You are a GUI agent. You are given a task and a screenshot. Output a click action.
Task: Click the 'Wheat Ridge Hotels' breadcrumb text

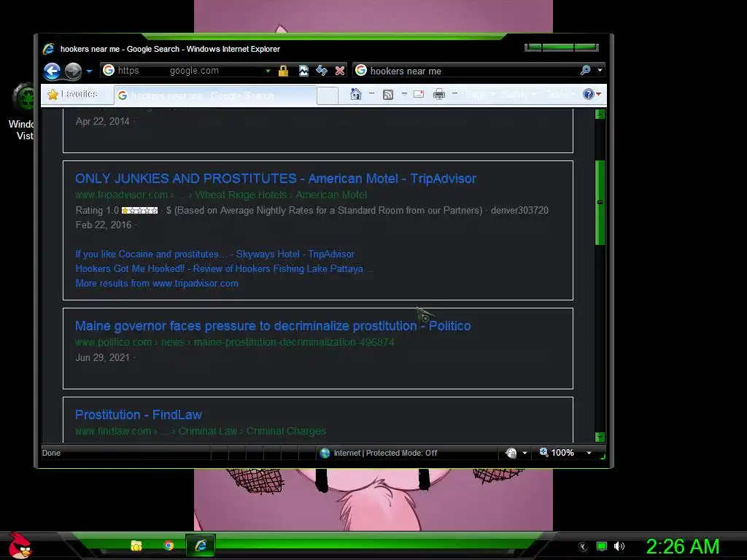point(241,195)
